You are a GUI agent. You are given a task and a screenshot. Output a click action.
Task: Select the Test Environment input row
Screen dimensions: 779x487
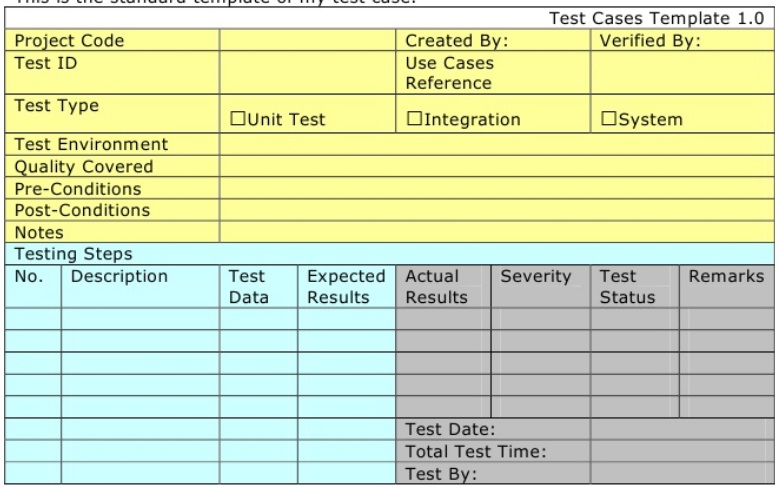[494, 144]
